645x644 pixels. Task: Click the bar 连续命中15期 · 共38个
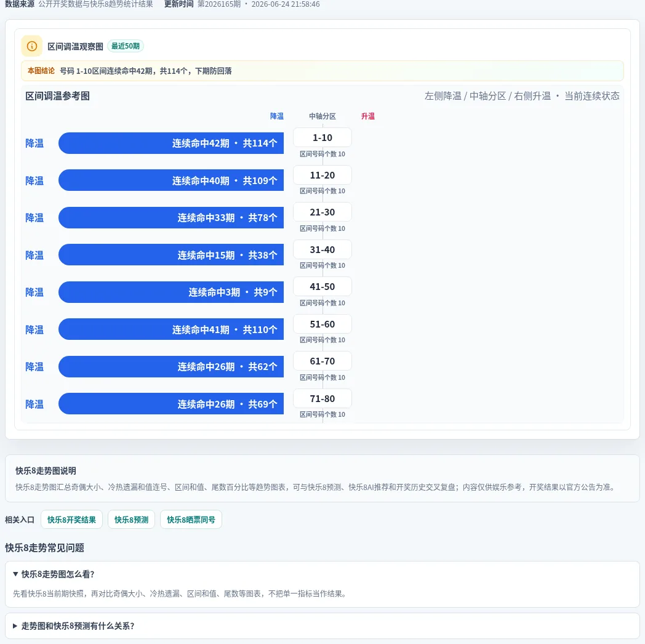click(171, 255)
